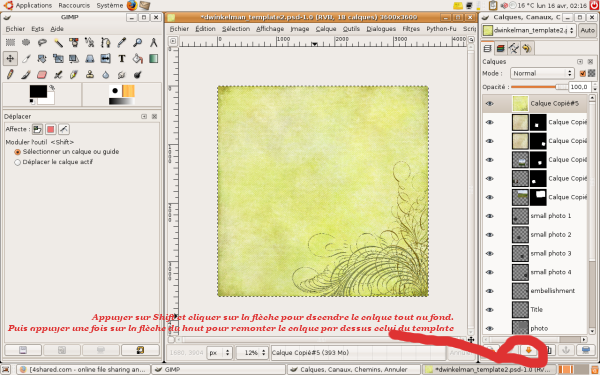Open the Firefox browser launcher
Screen dimensions: 600x375
point(132,5)
